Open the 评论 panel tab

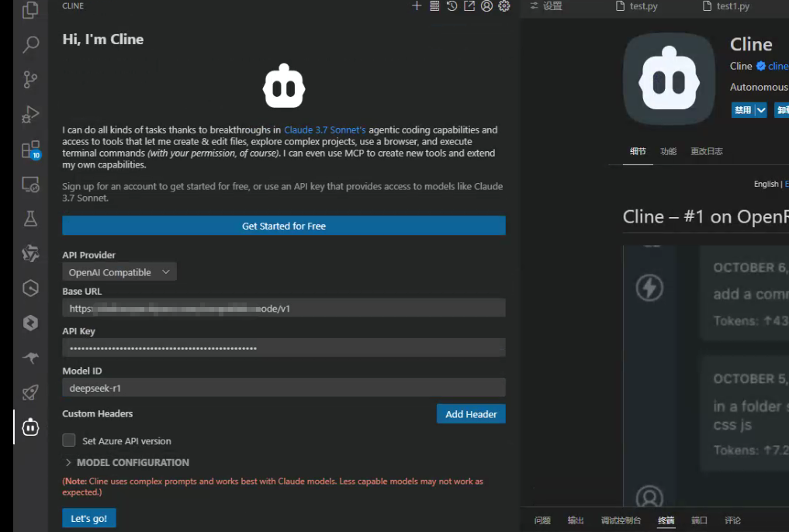coord(732,520)
